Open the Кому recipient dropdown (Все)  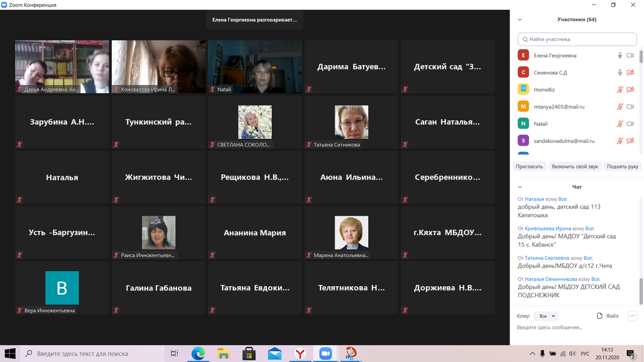pos(547,316)
